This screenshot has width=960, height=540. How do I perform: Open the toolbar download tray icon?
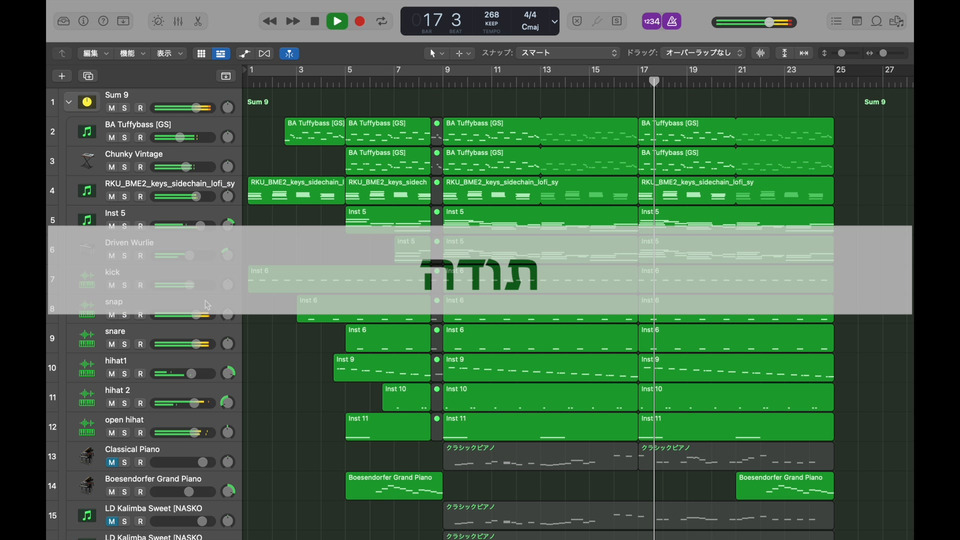(123, 21)
